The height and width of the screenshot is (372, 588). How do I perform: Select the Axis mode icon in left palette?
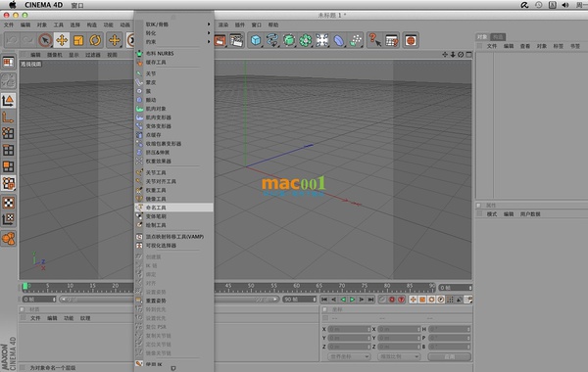(8, 117)
